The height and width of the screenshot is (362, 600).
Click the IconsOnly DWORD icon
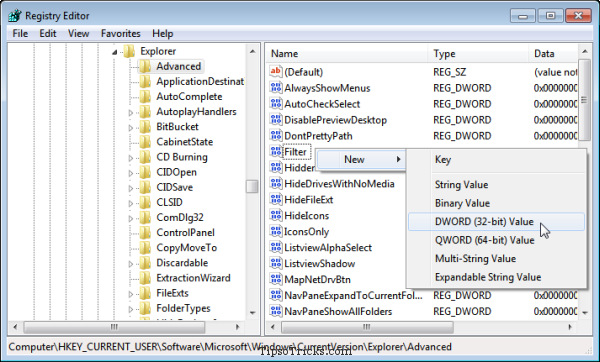click(276, 231)
